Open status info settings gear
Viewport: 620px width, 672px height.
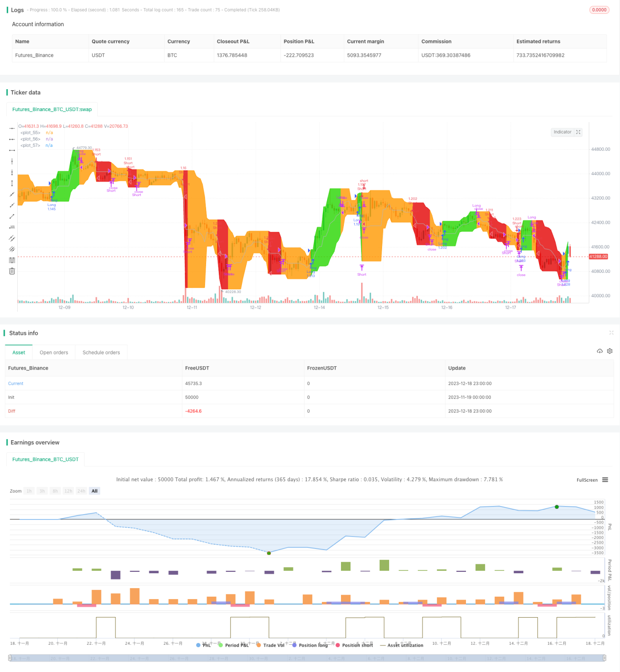tap(610, 351)
